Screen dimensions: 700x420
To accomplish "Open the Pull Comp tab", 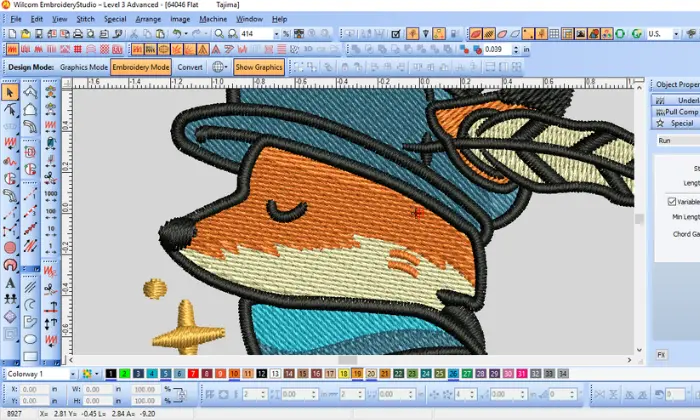I will click(676, 112).
